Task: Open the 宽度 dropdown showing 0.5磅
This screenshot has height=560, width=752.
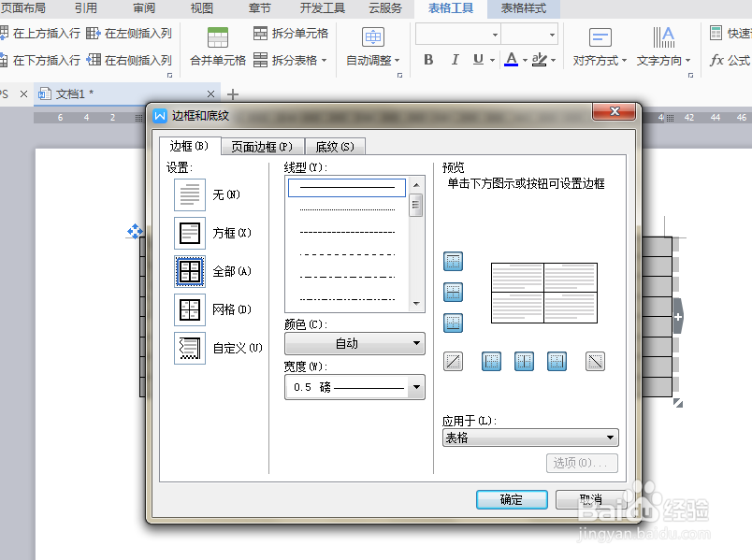Action: [x=354, y=386]
